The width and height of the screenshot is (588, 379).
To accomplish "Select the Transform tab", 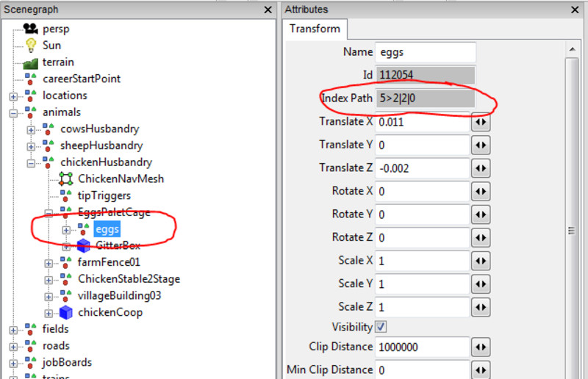I will tap(315, 29).
